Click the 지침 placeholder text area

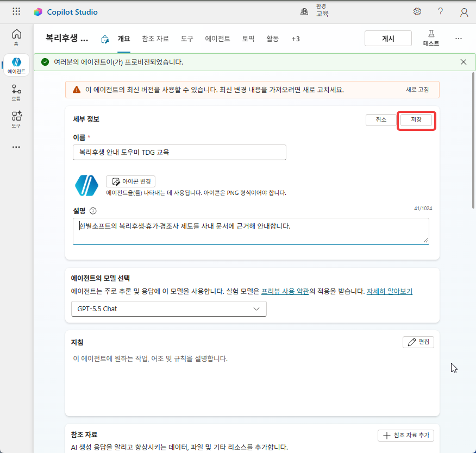[x=151, y=358]
